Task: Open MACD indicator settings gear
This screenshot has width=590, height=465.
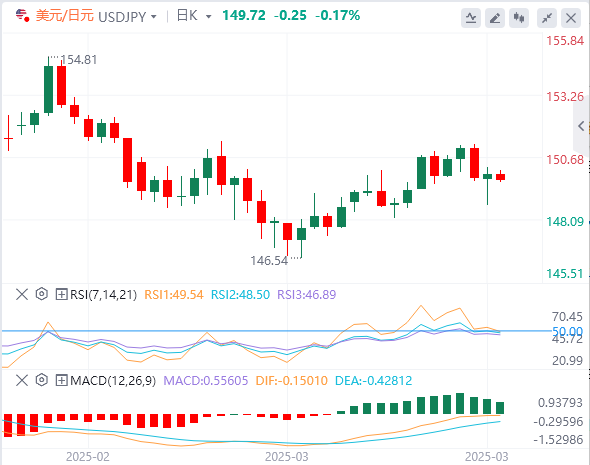Action: coord(42,380)
